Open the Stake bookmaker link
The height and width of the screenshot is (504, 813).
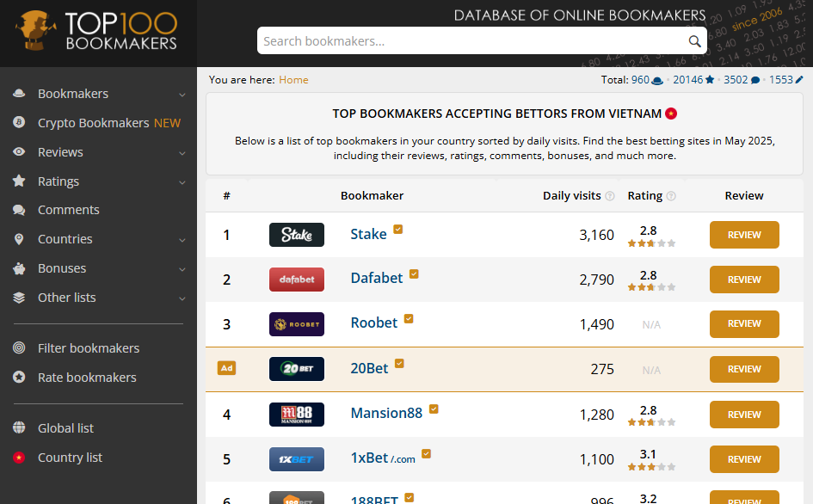tap(369, 234)
